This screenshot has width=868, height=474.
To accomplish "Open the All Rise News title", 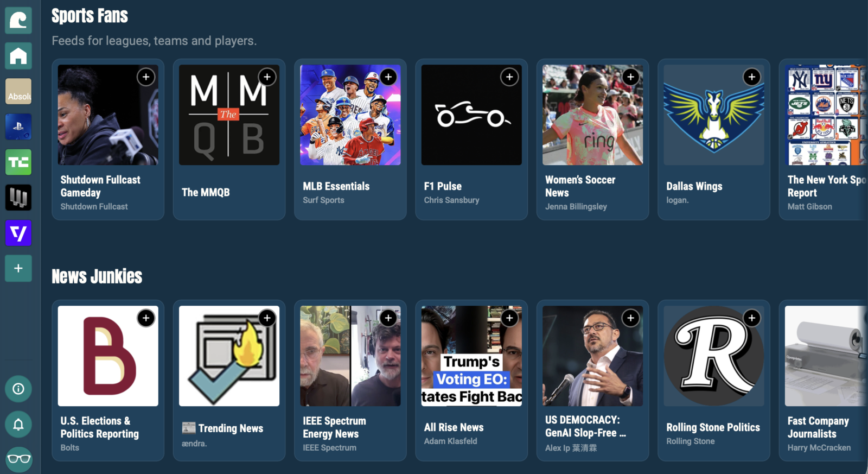I will 454,427.
